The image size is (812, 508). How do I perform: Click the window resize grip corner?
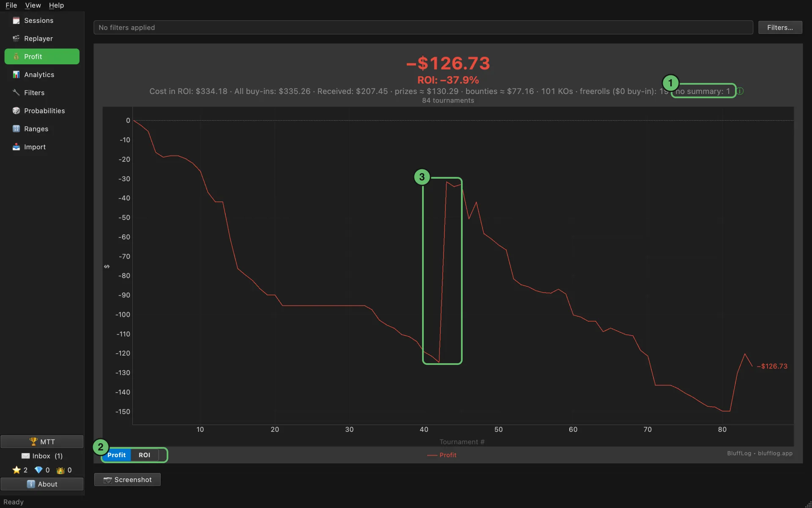(x=808, y=504)
